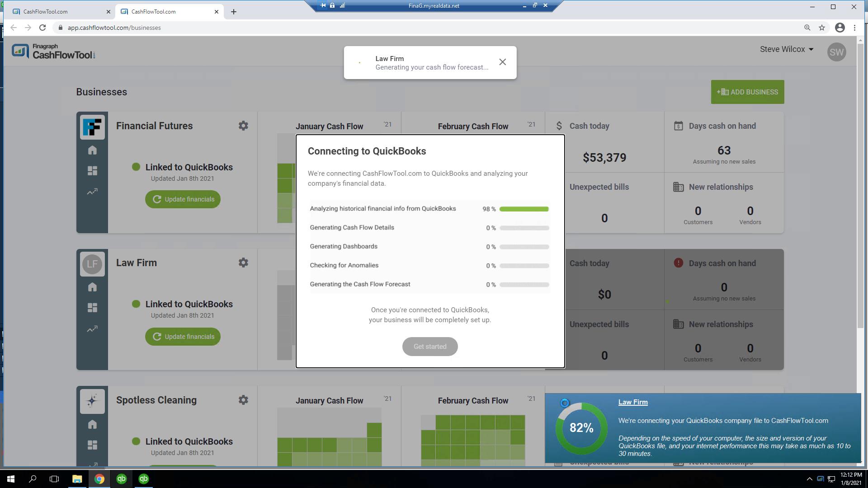Click Spotless Cleaning February Cash Flow chart
868x488 pixels.
[473, 441]
